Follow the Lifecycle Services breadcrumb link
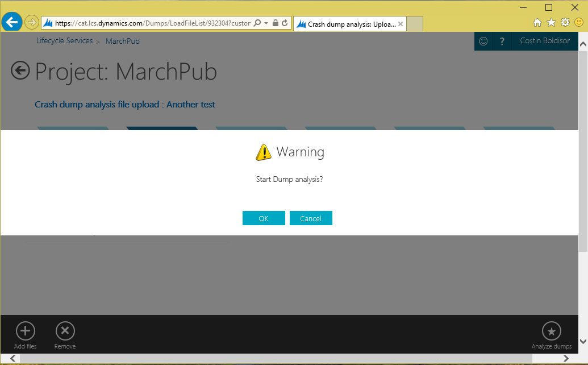 (64, 41)
